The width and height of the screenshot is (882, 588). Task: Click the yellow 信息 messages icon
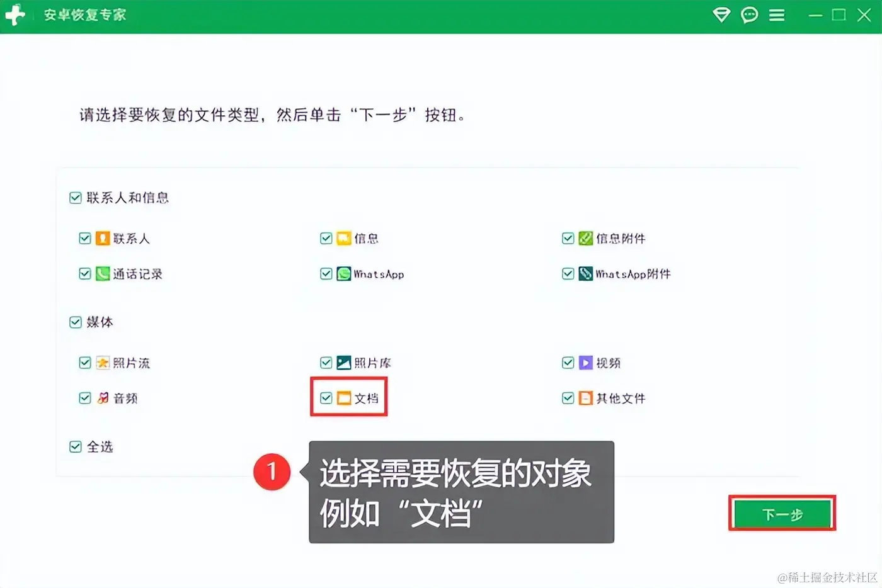pyautogui.click(x=343, y=239)
